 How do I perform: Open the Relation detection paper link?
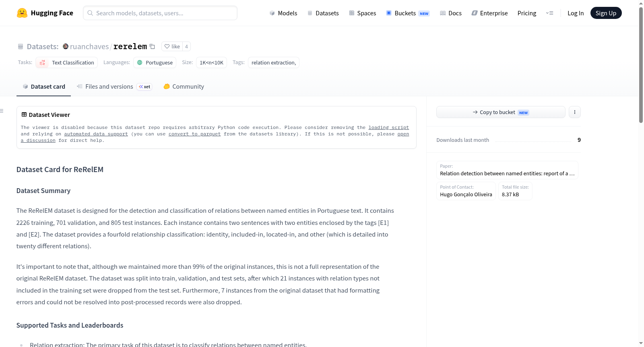[507, 170]
